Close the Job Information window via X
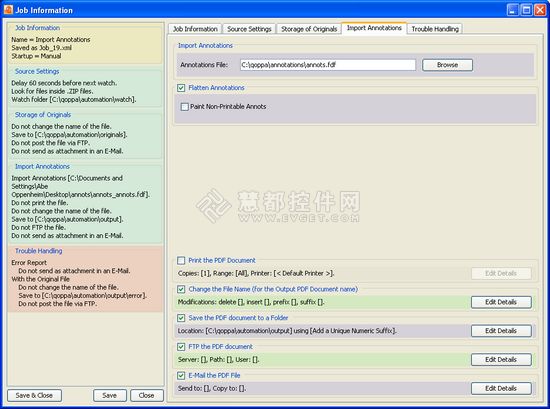Screen dimensions: 550x409 (540, 9)
